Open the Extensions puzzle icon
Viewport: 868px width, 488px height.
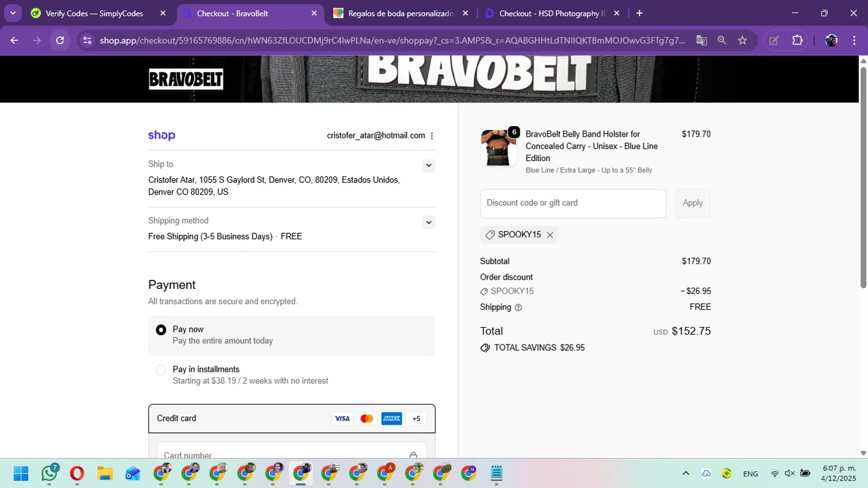pyautogui.click(x=797, y=41)
